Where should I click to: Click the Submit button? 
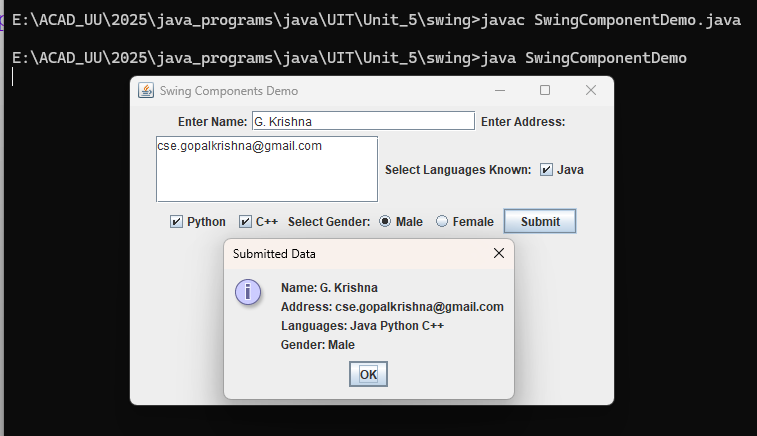point(540,221)
